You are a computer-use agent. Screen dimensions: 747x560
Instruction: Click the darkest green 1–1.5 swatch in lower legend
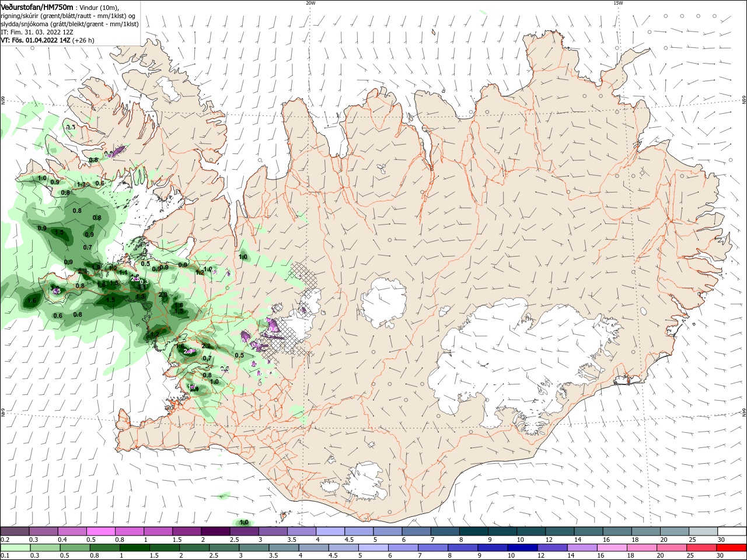[134, 548]
